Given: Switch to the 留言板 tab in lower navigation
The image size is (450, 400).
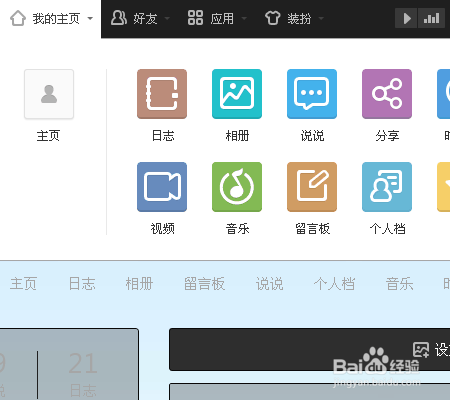Looking at the screenshot, I should point(205,284).
